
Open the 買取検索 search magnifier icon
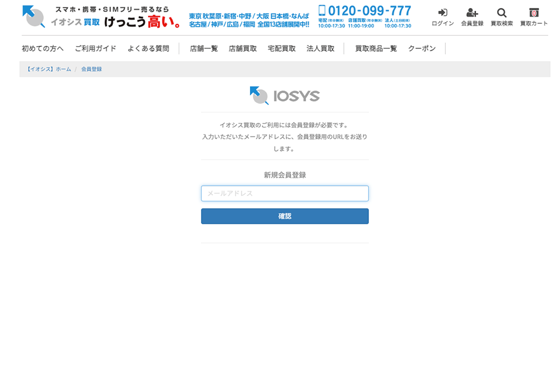point(502,16)
